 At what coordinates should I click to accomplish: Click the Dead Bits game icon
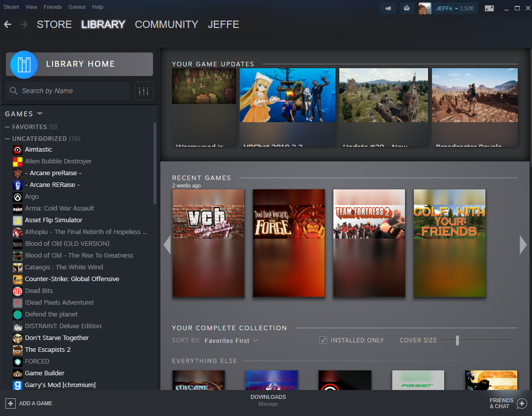(x=18, y=291)
